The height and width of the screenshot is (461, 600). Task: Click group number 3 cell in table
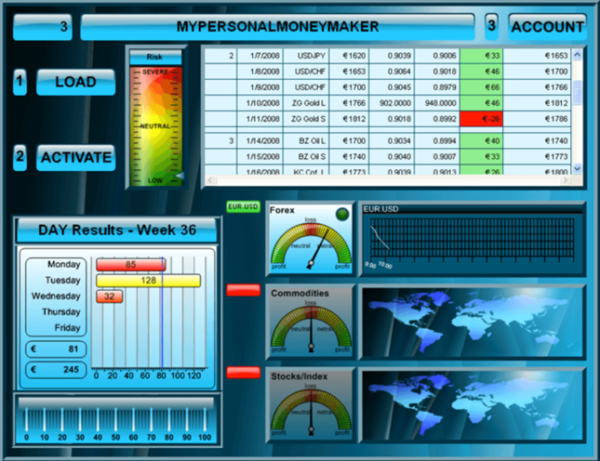(x=221, y=141)
